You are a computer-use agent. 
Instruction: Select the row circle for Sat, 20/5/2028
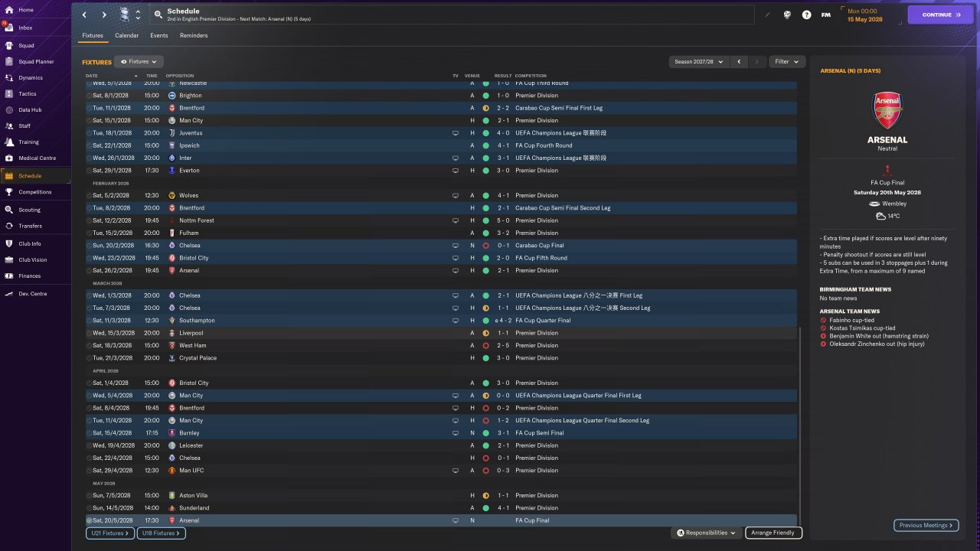(x=89, y=520)
